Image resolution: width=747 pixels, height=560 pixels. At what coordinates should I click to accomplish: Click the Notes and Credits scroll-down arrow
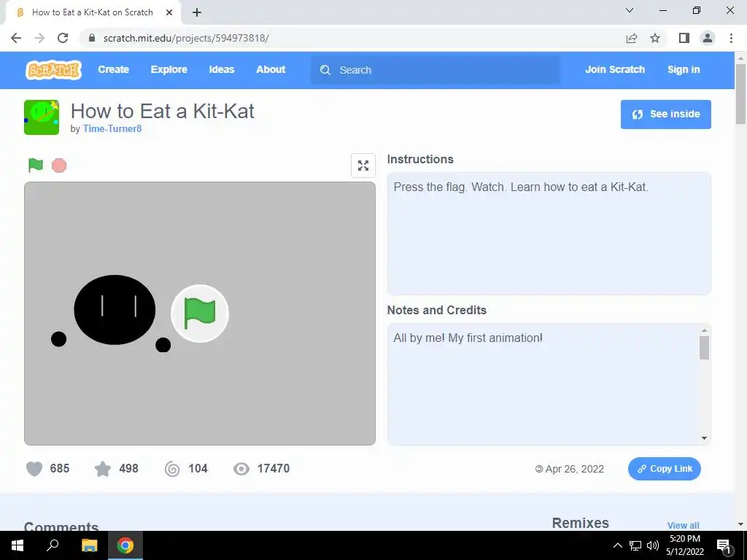tap(704, 438)
